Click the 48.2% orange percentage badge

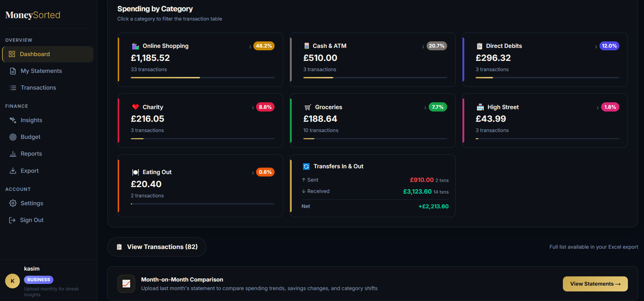[x=264, y=46]
